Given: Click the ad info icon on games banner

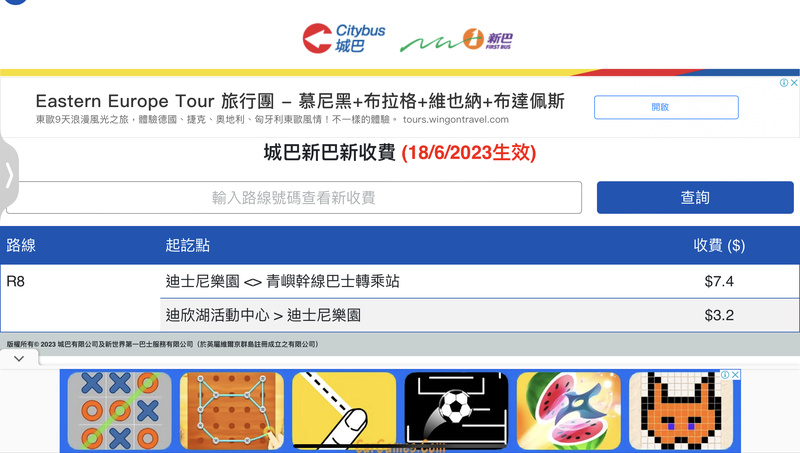Looking at the screenshot, I should click(725, 374).
